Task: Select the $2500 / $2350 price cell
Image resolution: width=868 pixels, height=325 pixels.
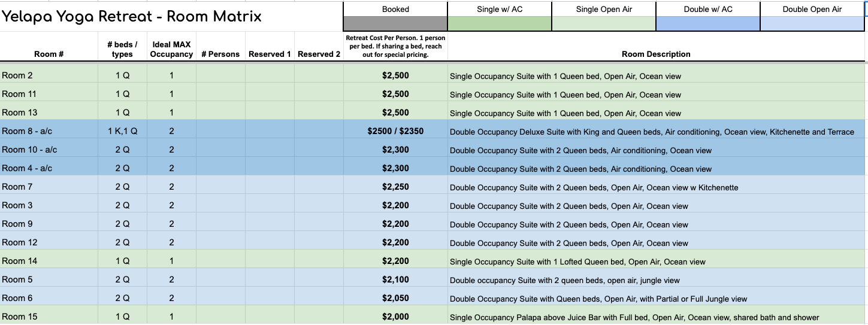Action: tap(395, 131)
